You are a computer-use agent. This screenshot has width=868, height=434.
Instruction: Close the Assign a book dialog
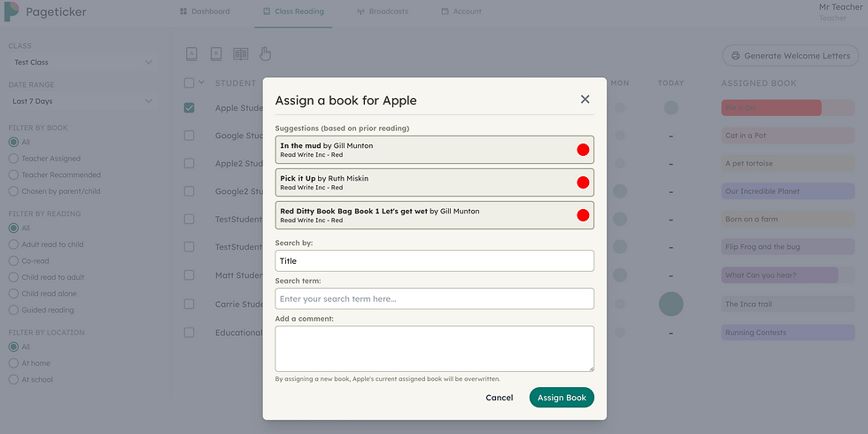point(585,99)
